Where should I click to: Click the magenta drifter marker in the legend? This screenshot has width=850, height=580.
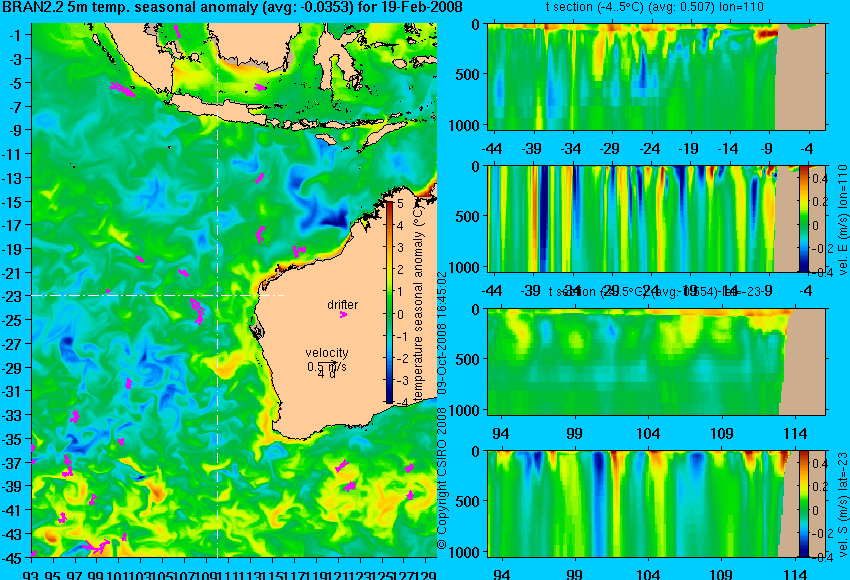coord(343,314)
